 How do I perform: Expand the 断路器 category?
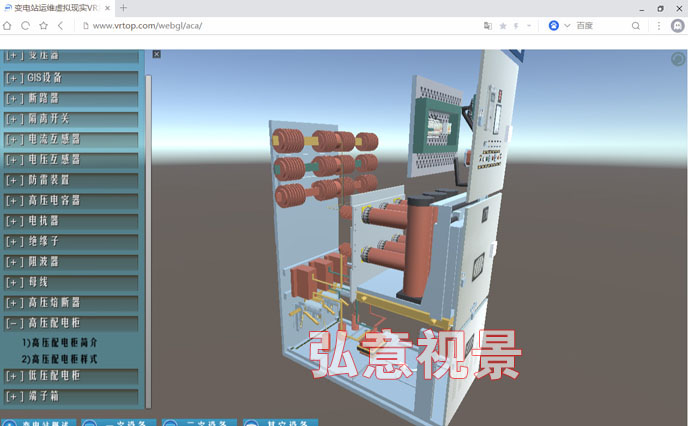pos(71,98)
